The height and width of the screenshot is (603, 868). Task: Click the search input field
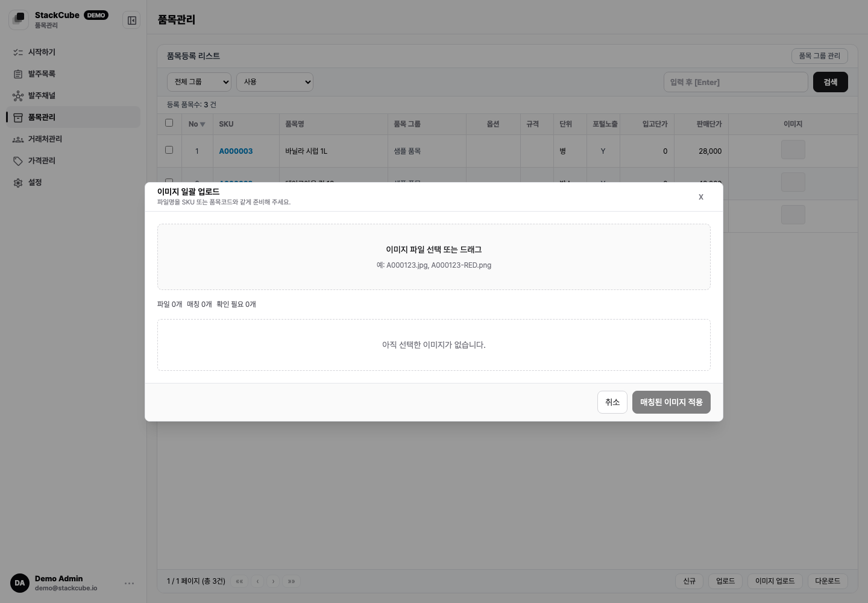[736, 82]
